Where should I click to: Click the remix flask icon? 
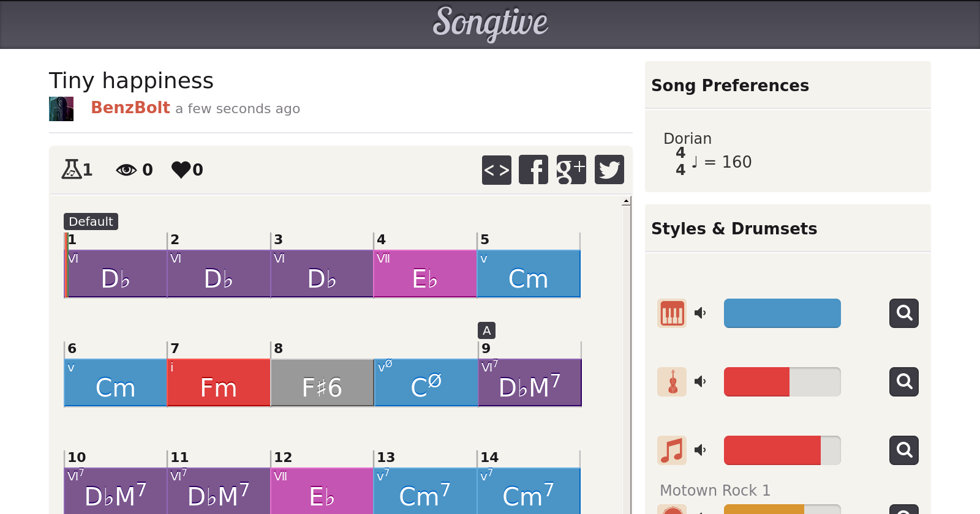72,169
